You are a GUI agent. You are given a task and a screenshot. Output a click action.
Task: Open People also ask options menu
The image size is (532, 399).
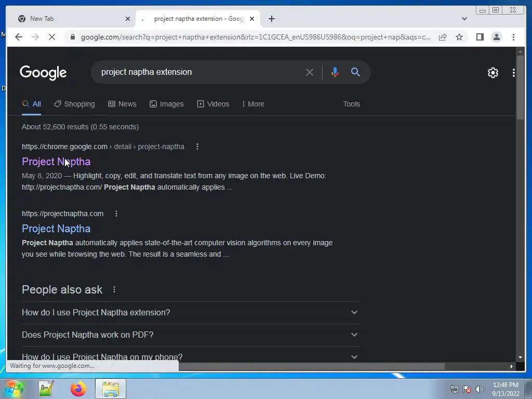pos(114,290)
